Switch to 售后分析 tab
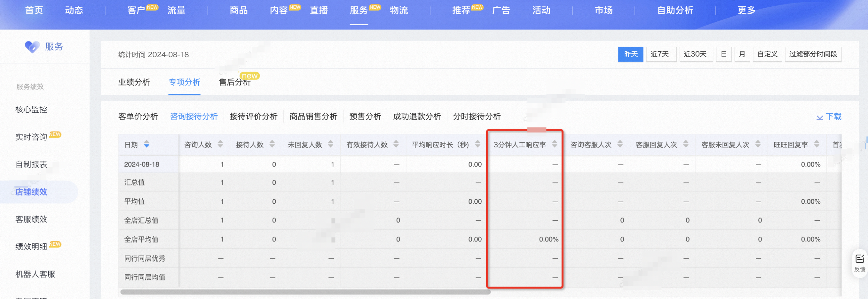 (x=235, y=82)
